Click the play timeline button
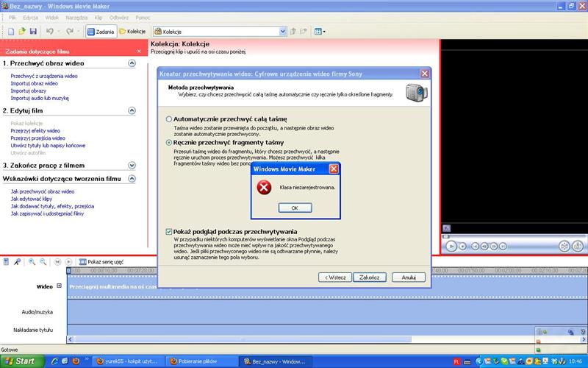 pyautogui.click(x=68, y=262)
